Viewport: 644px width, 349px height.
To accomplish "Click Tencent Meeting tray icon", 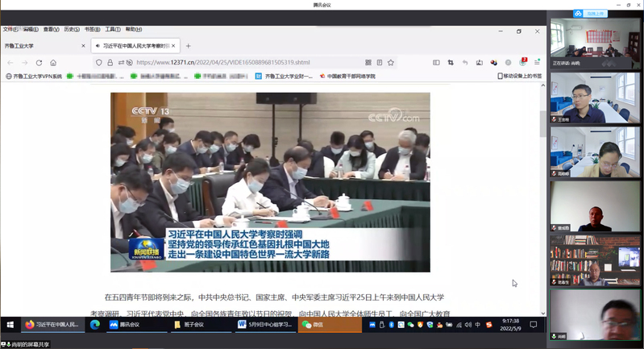I will [x=372, y=325].
